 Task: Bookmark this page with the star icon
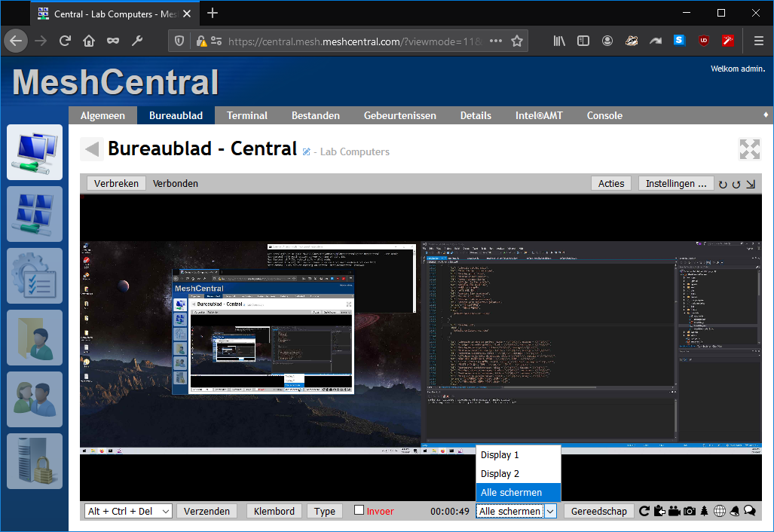(517, 41)
